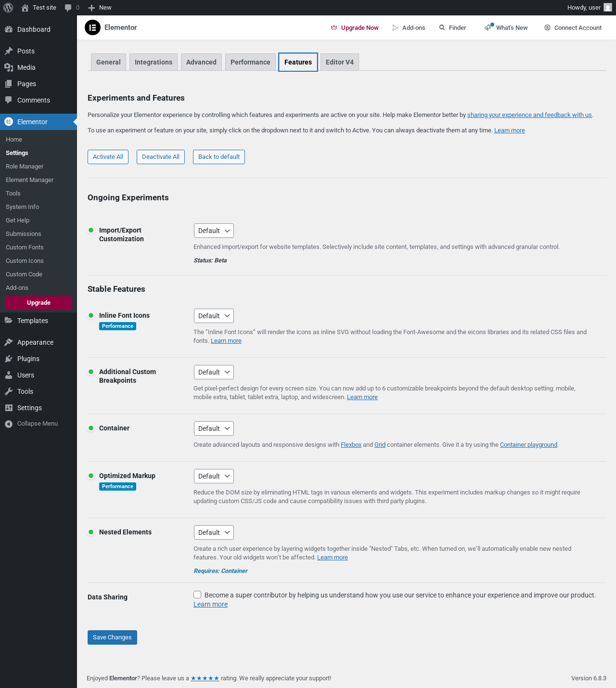Open the Grid link
Screen dimensions: 616x688
(x=380, y=445)
